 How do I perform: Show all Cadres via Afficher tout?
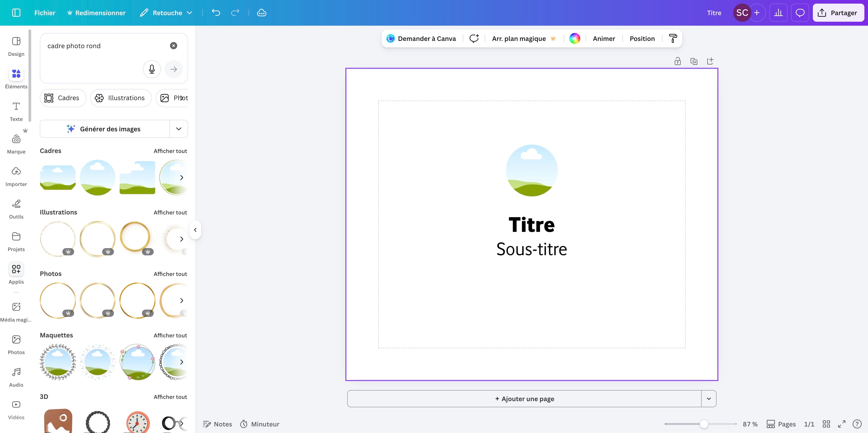(170, 151)
